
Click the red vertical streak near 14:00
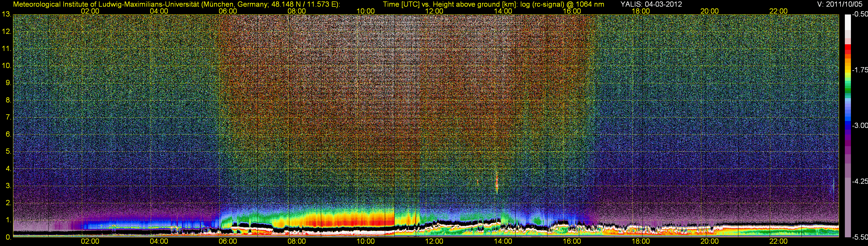[x=497, y=183]
